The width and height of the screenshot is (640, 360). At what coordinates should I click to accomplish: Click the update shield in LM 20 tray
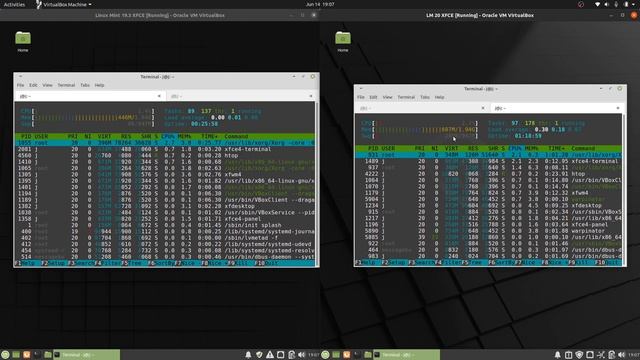point(579,355)
